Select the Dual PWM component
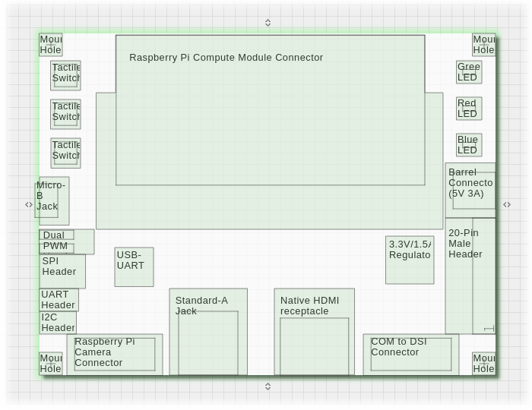 [x=67, y=241]
